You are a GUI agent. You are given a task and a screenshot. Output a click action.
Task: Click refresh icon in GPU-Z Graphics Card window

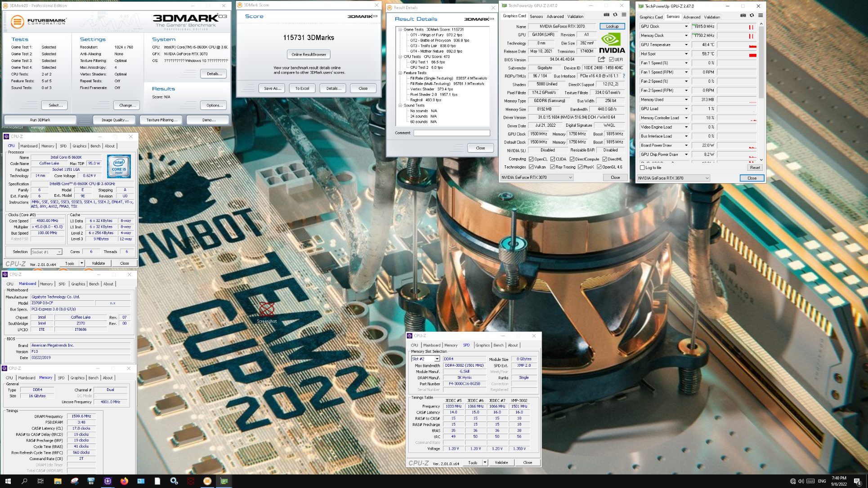(x=615, y=15)
